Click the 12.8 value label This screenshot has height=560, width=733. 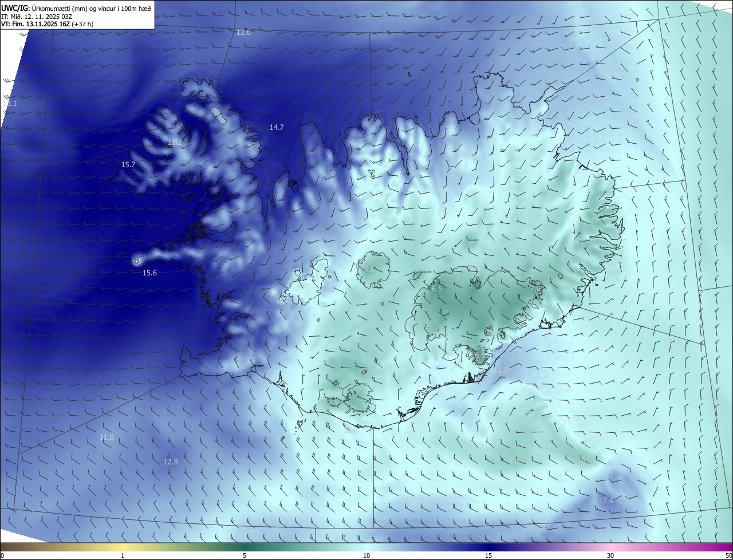coord(171,462)
